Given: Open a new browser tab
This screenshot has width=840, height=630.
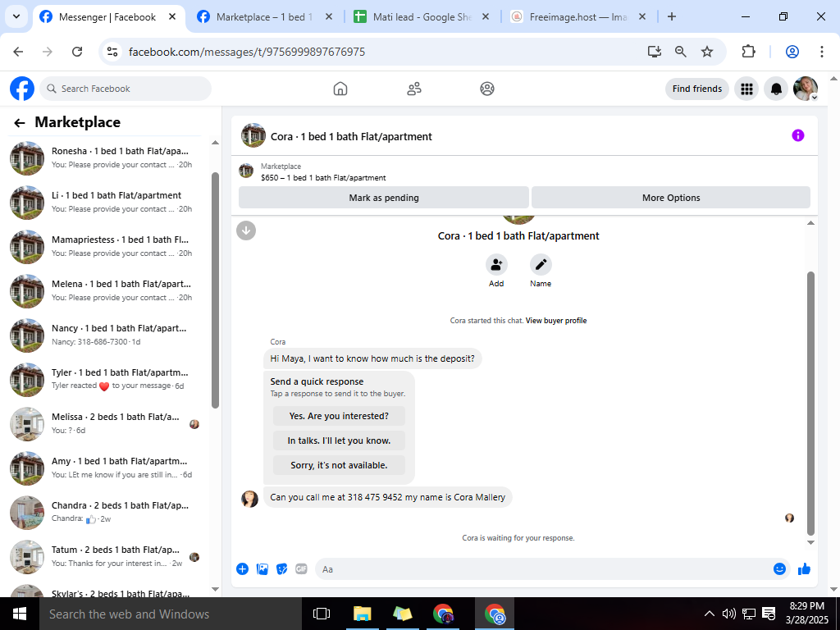Looking at the screenshot, I should 672,16.
